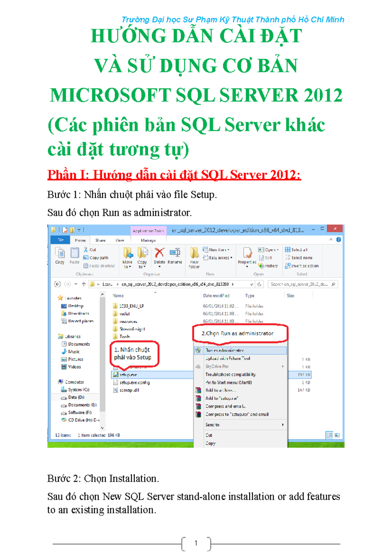Open the File tab

(x=61, y=240)
